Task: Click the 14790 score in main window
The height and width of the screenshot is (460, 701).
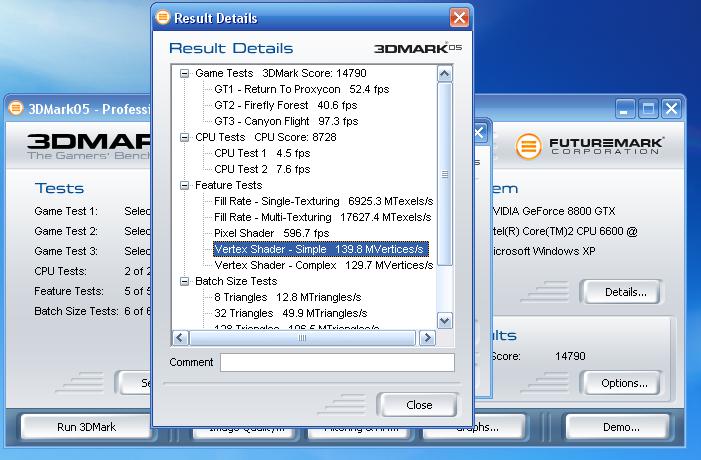Action: (570, 356)
